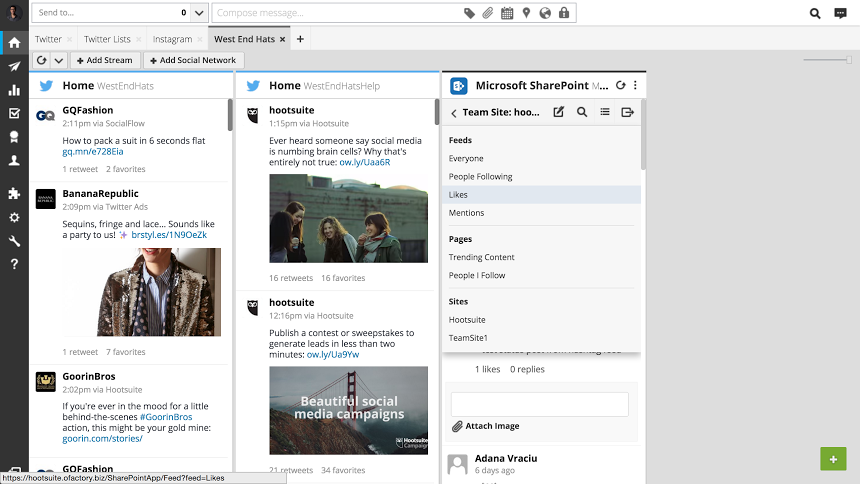Close the West End Hats tab
This screenshot has width=860, height=484.
coord(282,40)
